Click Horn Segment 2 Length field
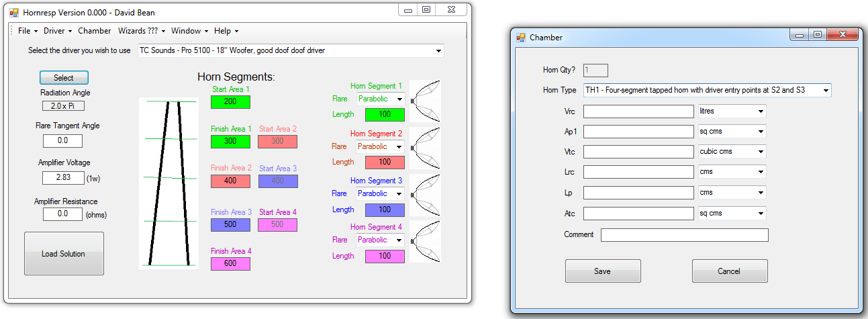Screen dimensions: 868x319 coord(385,162)
